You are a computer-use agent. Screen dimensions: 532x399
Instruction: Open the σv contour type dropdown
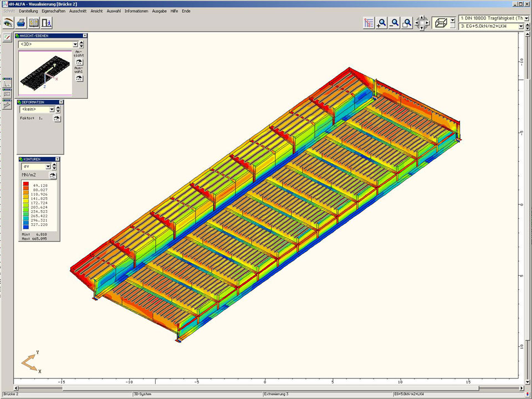click(x=48, y=166)
